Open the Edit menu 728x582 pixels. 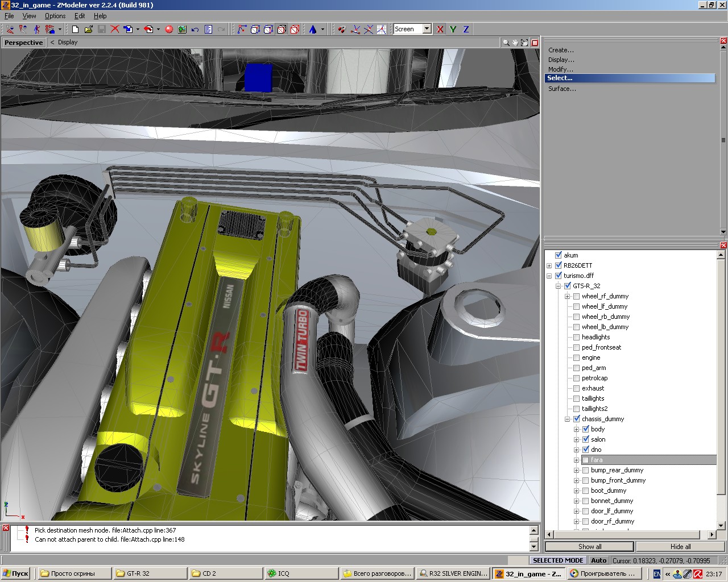(x=80, y=16)
